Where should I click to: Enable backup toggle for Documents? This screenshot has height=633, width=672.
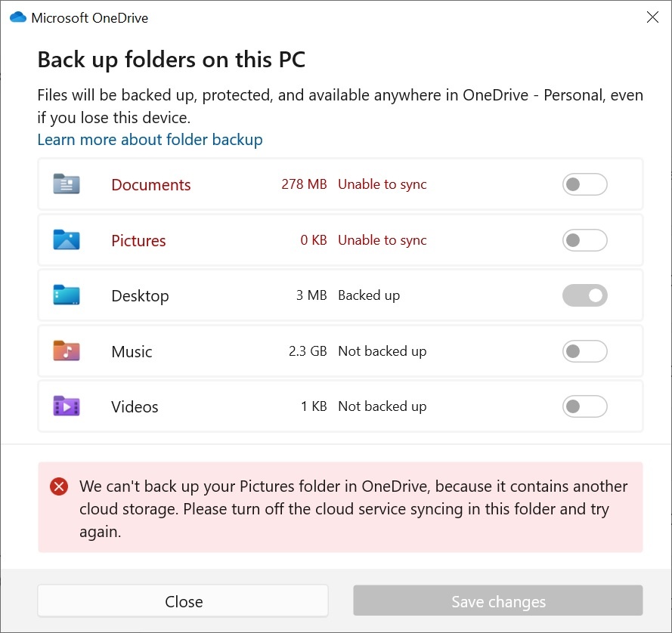pos(584,184)
